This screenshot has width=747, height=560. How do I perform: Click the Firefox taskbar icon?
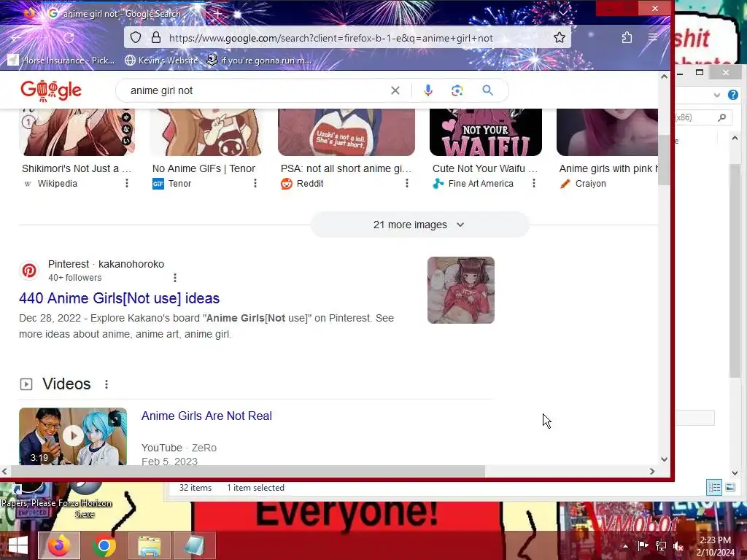pyautogui.click(x=59, y=545)
